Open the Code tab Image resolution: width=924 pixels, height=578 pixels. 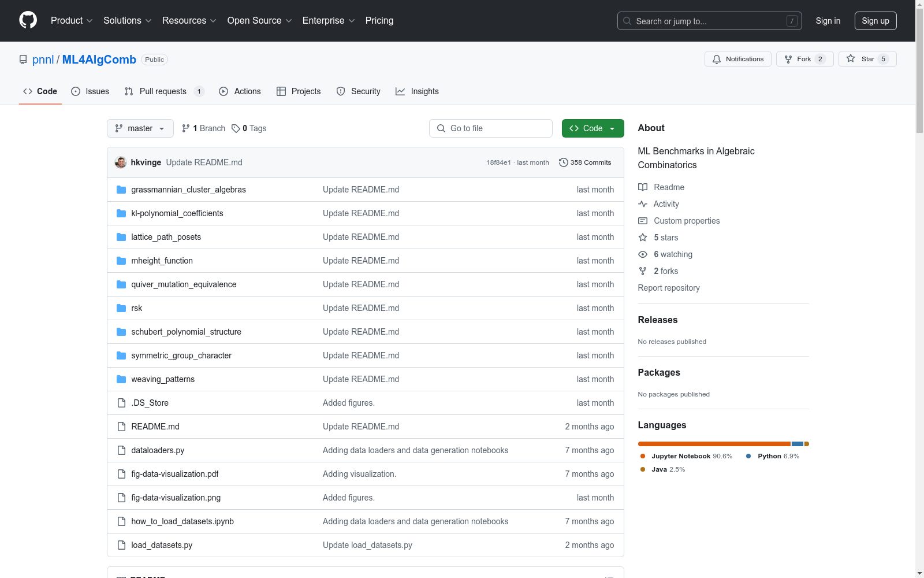tap(40, 91)
